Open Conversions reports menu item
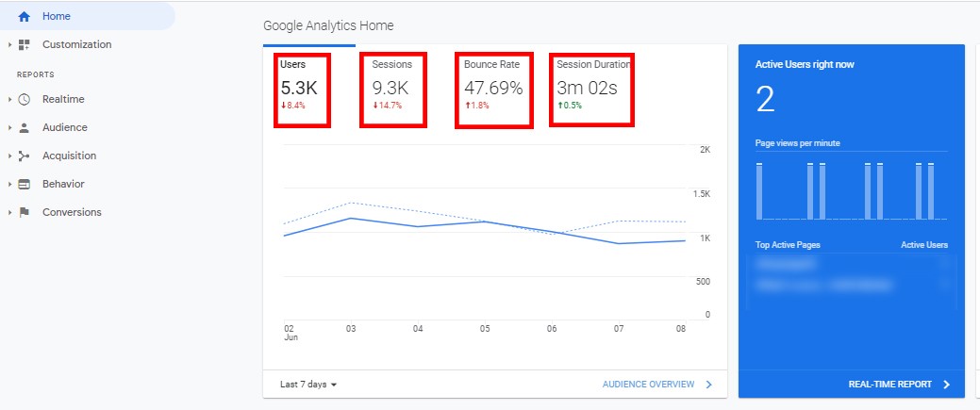This screenshot has height=410, width=980. tap(72, 212)
